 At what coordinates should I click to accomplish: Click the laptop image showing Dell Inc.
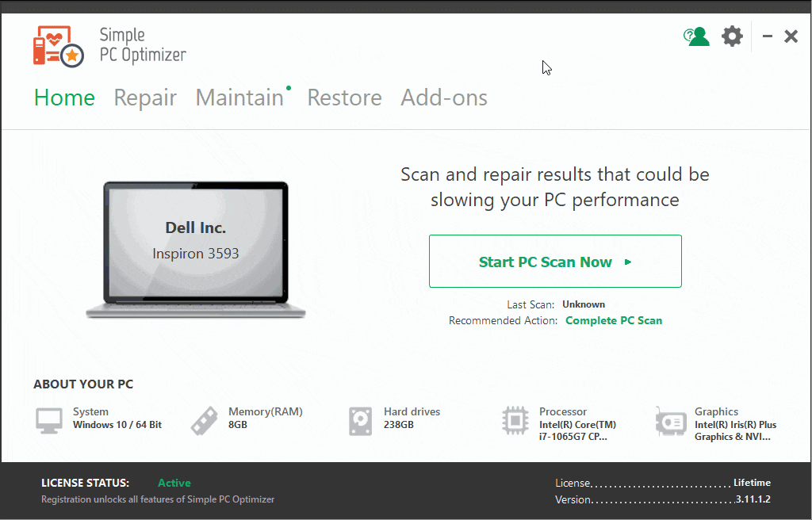(196, 250)
